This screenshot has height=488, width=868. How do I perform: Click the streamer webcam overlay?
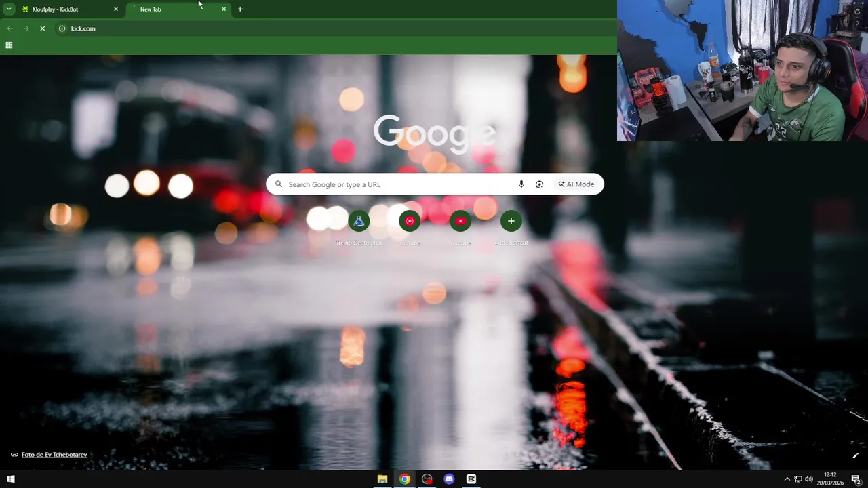tap(743, 70)
